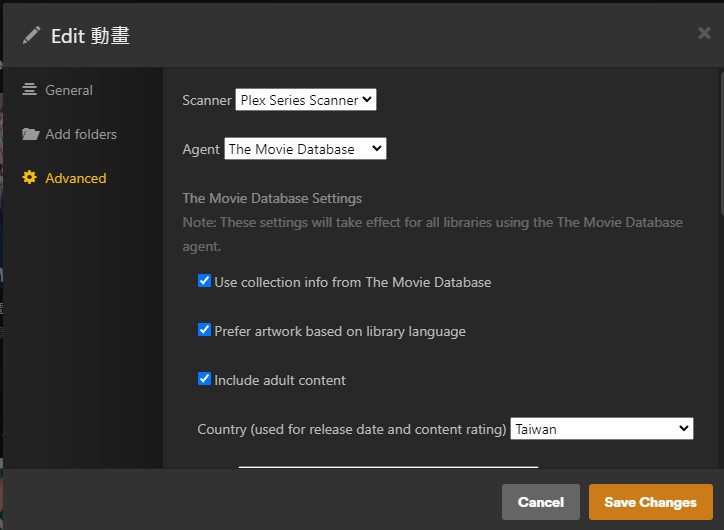Click Save Changes button
Image resolution: width=724 pixels, height=530 pixels.
[x=650, y=502]
